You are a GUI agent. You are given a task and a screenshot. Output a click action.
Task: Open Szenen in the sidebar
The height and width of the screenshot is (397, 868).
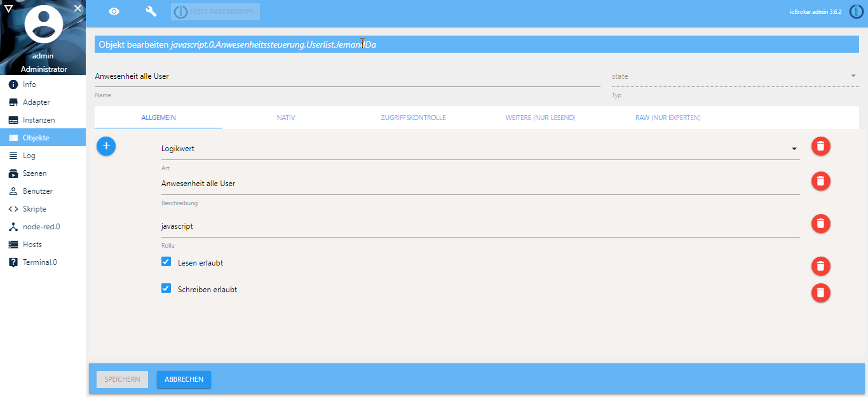tap(43, 173)
